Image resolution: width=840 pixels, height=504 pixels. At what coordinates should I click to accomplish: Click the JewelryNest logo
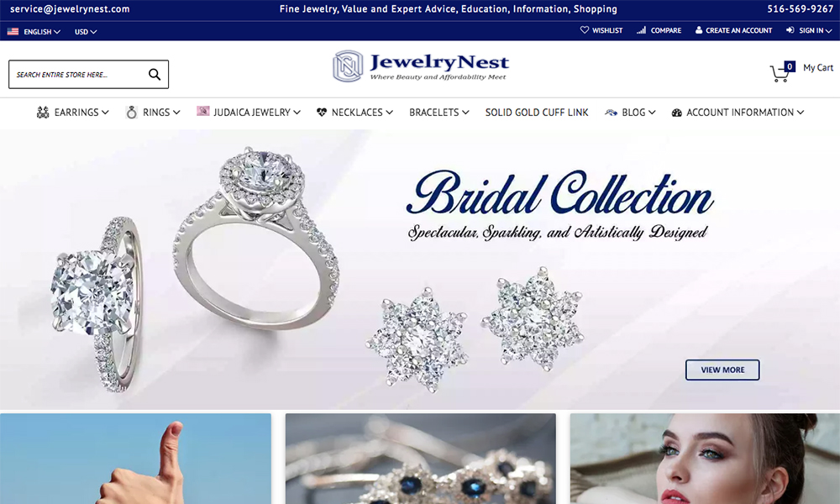click(x=421, y=67)
